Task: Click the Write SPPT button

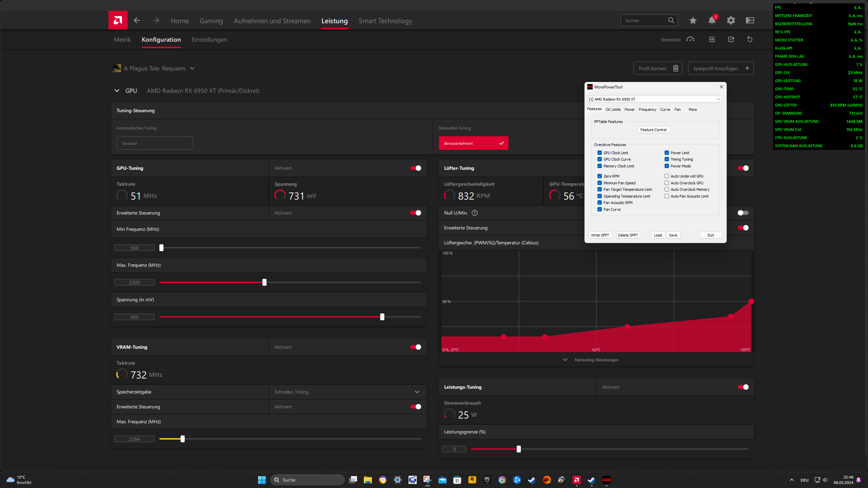Action: coord(600,235)
